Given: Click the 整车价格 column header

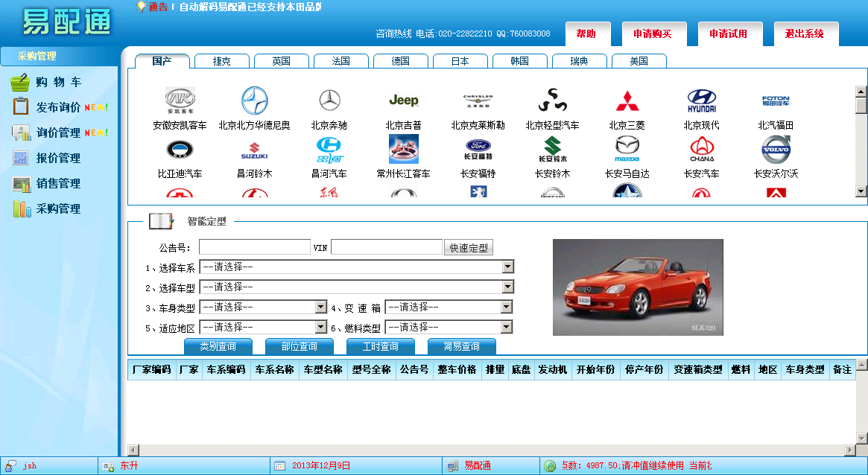Looking at the screenshot, I should [x=457, y=369].
